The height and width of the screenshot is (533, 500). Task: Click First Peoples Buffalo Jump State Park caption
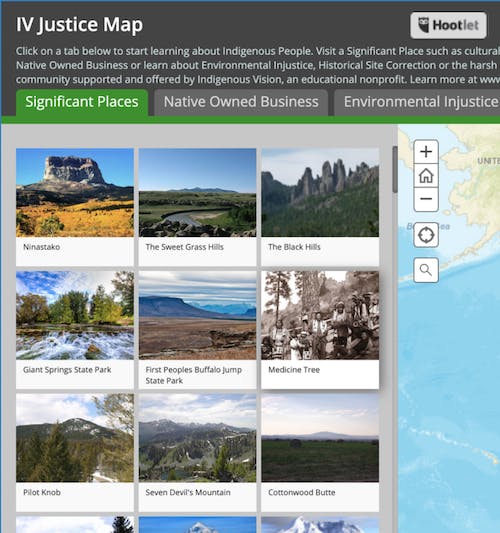[x=193, y=375]
